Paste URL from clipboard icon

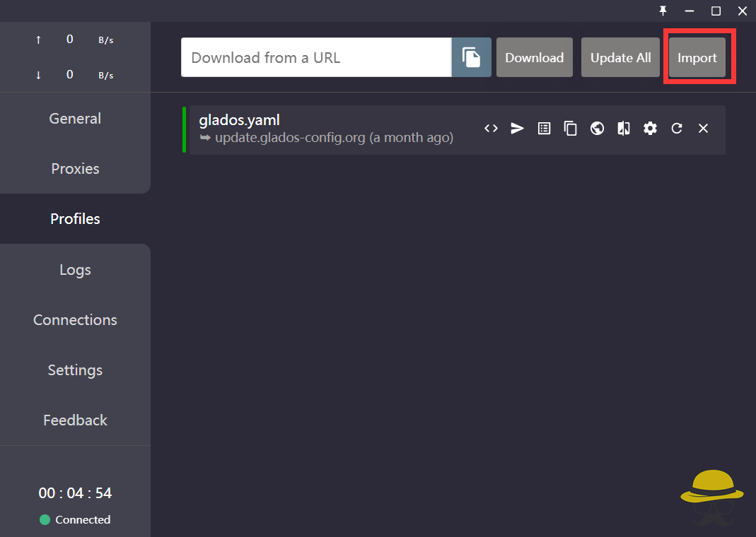471,57
